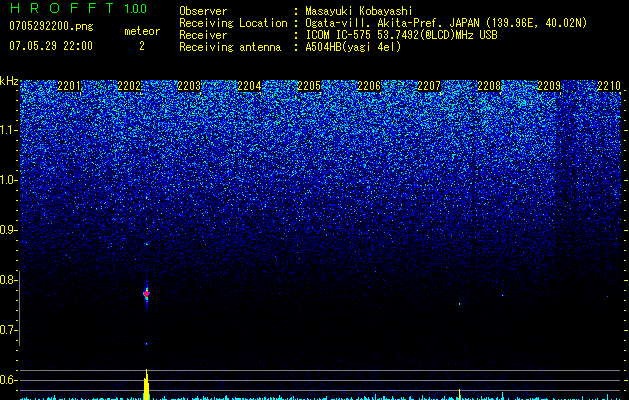Click the observer name Masayuki Kobayashi
Viewport: 629px width, 400px height.
coord(359,11)
